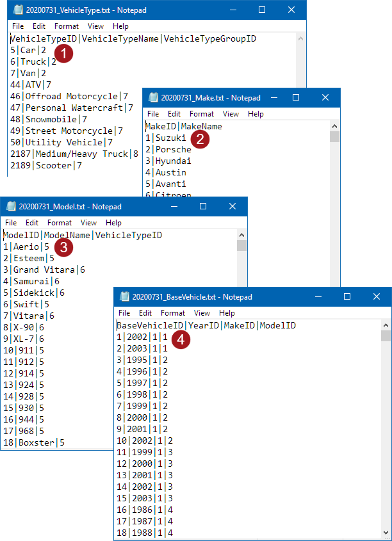The height and width of the screenshot is (541, 392).
Task: Click scrollbar thumb in BaseVehicle.txt window
Action: pos(386,335)
